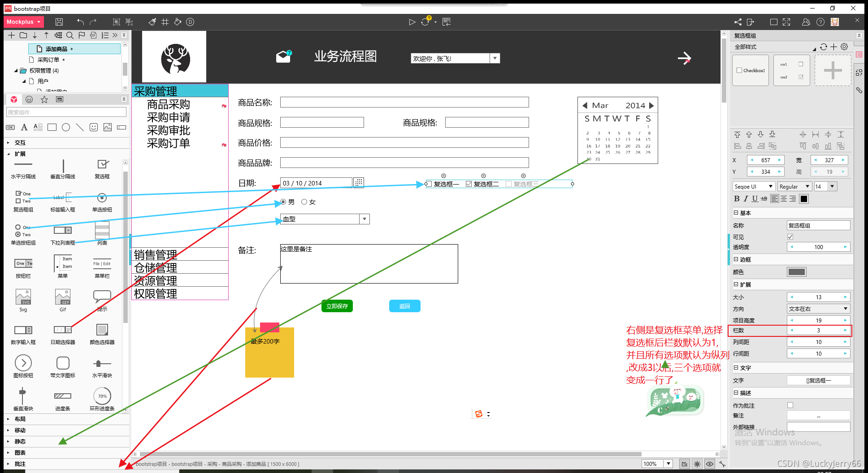The width and height of the screenshot is (868, 473).
Task: Toggle the 可见 visible checkbox
Action: pos(790,236)
